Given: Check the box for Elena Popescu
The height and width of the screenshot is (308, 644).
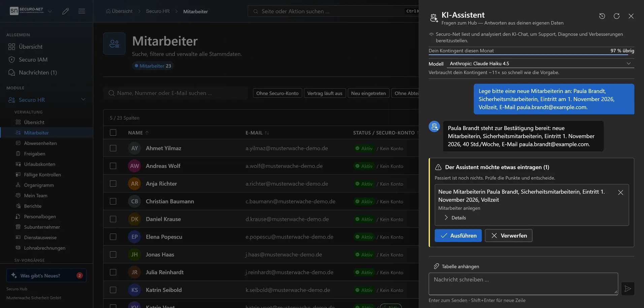Looking at the screenshot, I should [113, 237].
